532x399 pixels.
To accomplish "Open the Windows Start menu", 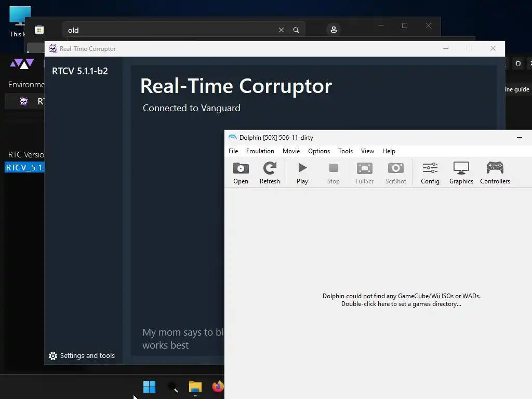I will click(x=149, y=387).
